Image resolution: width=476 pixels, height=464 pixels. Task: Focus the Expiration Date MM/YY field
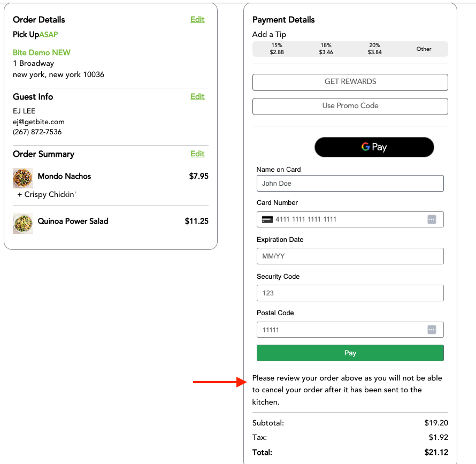point(350,256)
